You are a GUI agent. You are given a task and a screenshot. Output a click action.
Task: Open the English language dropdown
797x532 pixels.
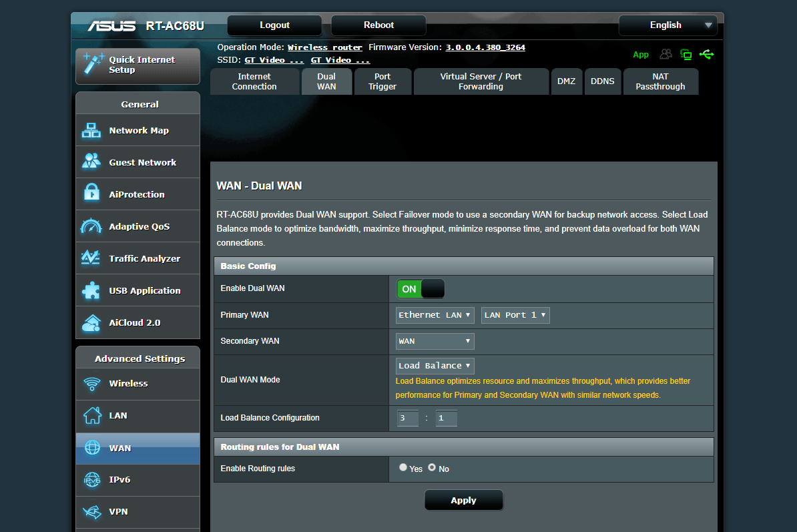668,25
